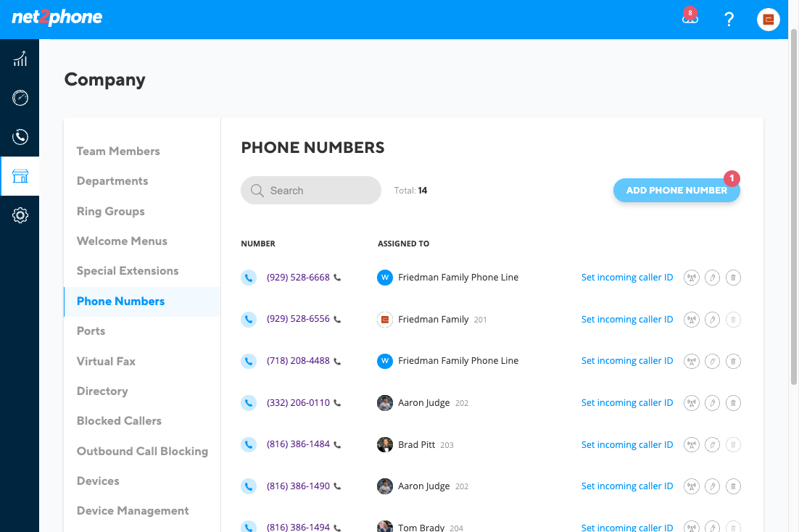Click the broadcast icon for (816) 386-1484

(x=692, y=445)
